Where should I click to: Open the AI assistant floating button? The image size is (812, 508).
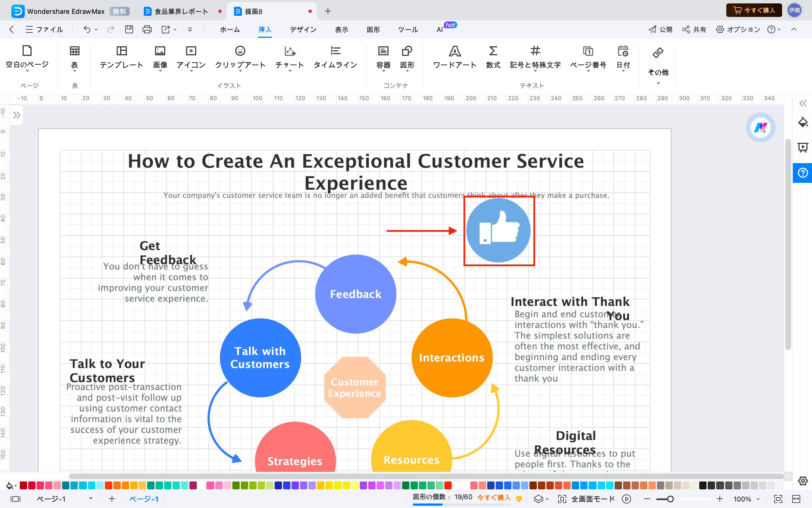pos(760,128)
